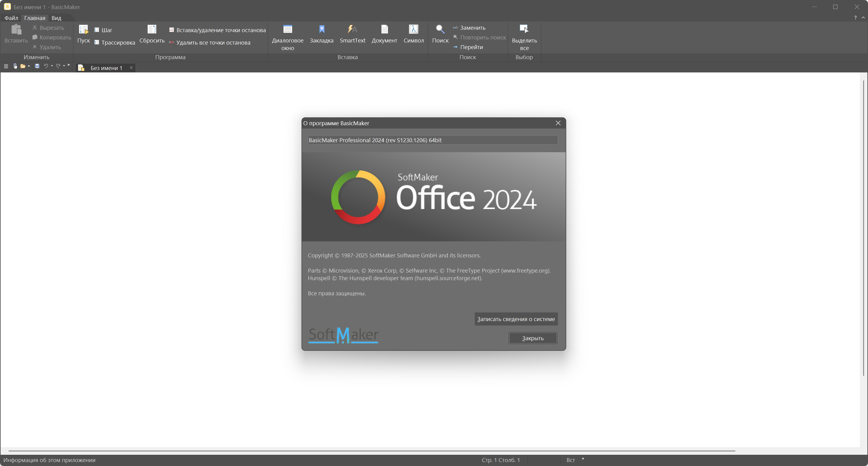
Task: Click the Сбросить (Reset) icon
Action: pos(152,30)
